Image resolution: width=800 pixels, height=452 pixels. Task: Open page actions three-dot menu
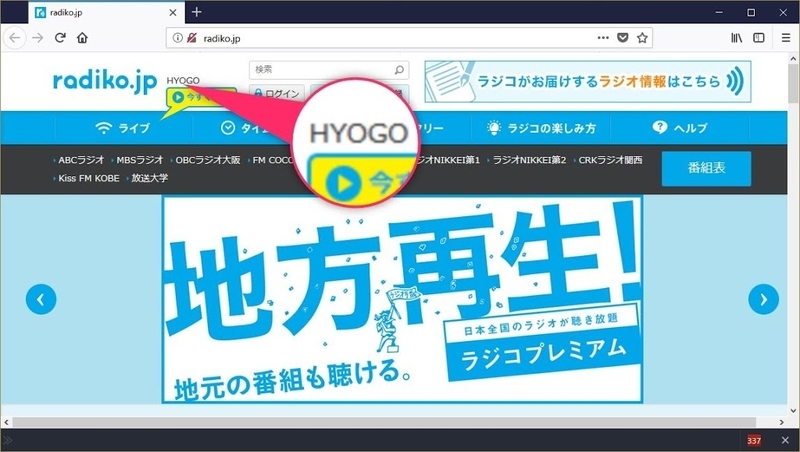tap(603, 38)
